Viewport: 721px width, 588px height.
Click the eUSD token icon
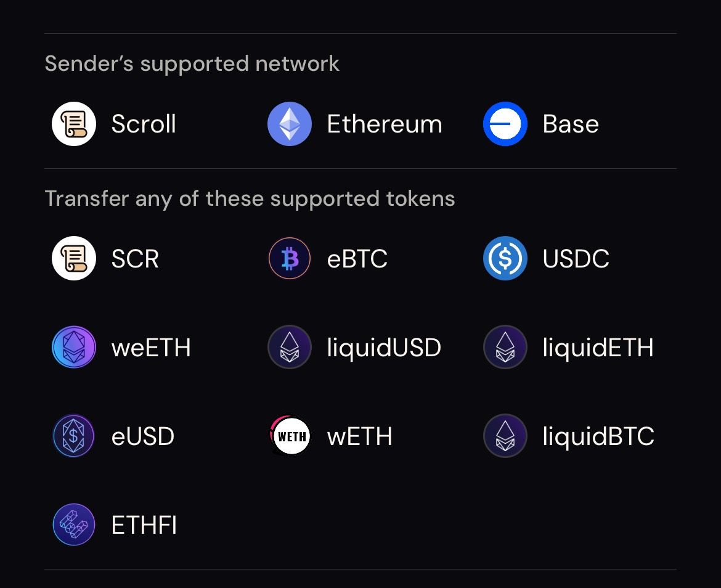pos(74,436)
